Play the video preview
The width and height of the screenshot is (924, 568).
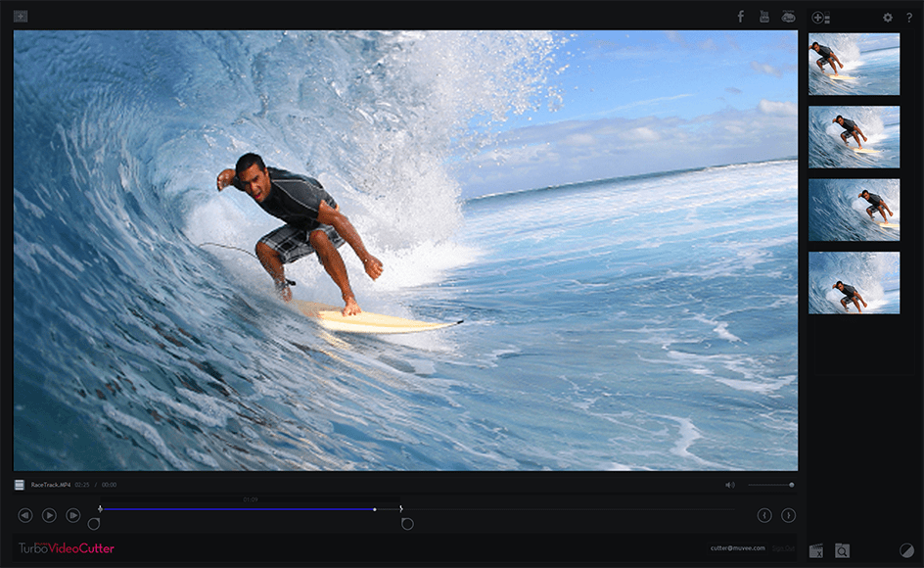[x=49, y=513]
